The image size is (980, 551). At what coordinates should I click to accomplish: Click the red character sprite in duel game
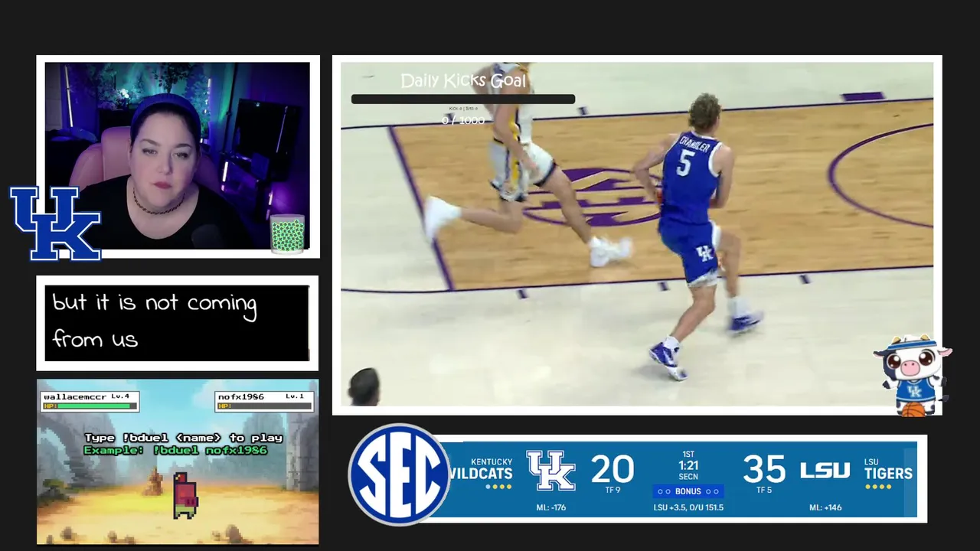click(185, 495)
